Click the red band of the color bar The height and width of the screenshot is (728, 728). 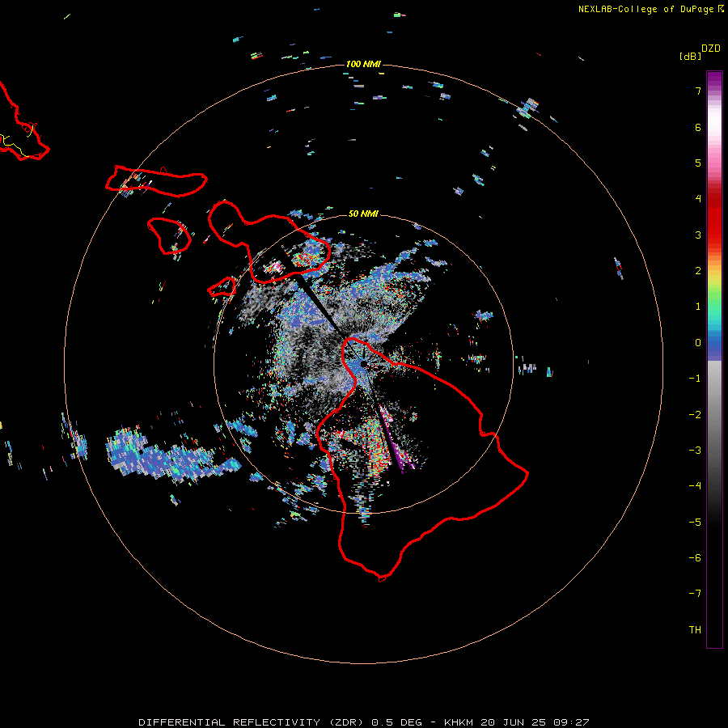714,218
